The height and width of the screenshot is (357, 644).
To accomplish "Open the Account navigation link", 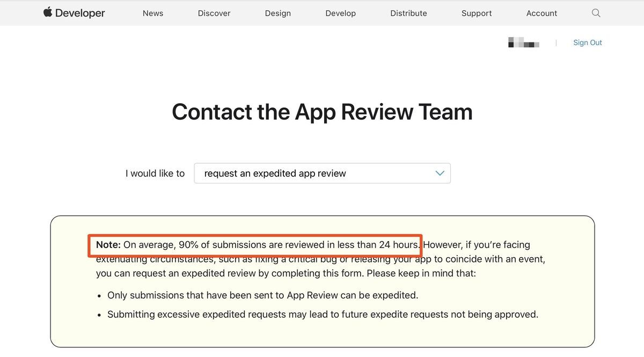I will (x=542, y=13).
